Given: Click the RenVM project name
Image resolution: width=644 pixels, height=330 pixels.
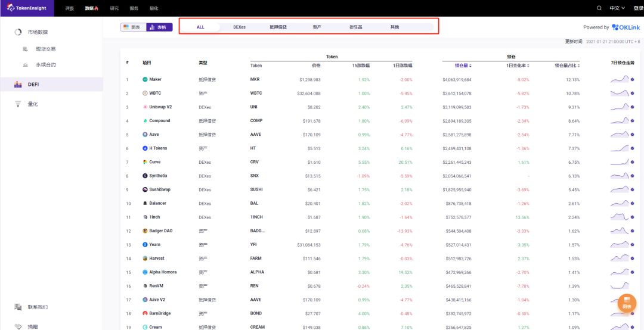Looking at the screenshot, I should (156, 286).
